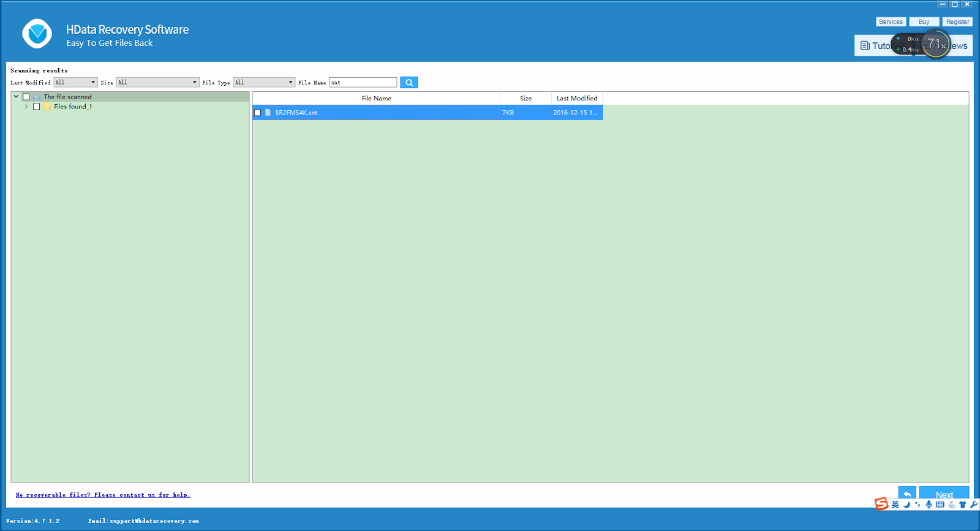The image size is (980, 531).
Task: Click the drive icon beside The file scanned
Action: click(x=37, y=97)
